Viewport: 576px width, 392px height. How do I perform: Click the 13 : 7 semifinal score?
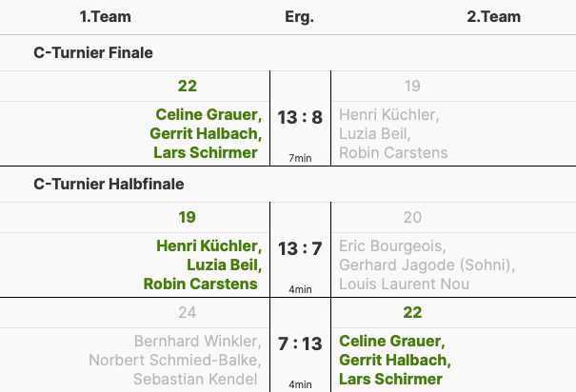coord(300,249)
